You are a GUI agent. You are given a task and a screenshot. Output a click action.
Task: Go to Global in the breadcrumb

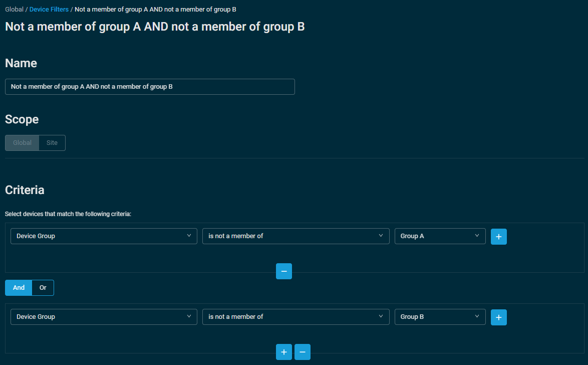point(14,10)
